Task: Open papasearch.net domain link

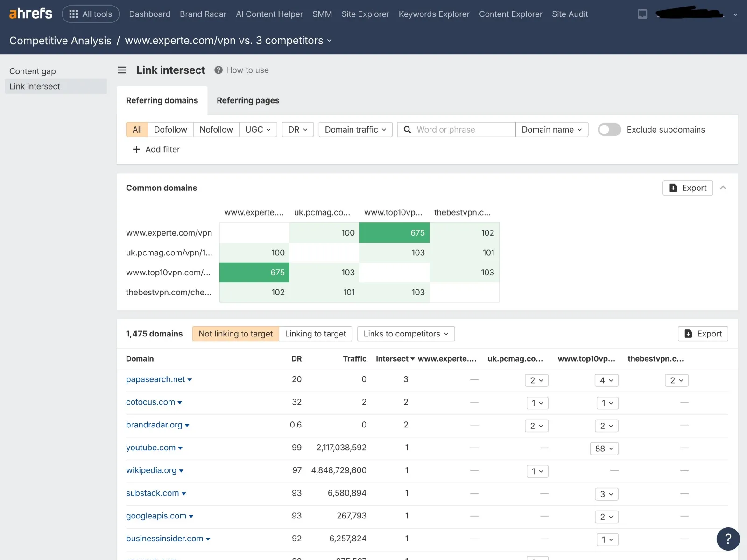Action: (x=155, y=379)
